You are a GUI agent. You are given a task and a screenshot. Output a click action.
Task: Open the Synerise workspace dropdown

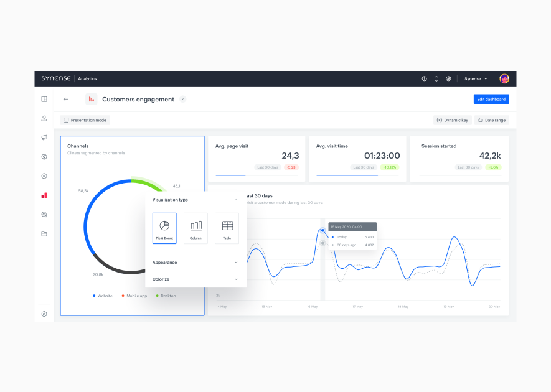point(476,79)
